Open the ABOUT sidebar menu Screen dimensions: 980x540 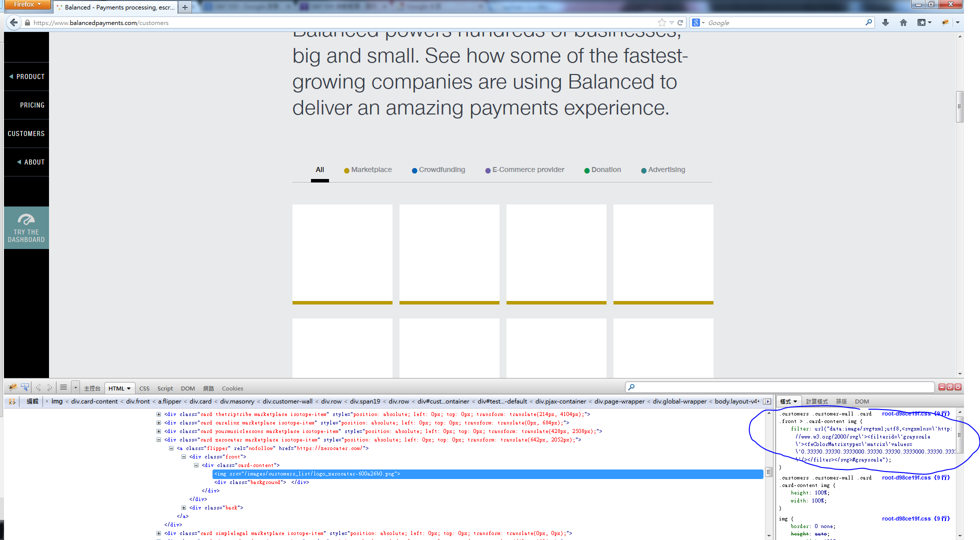26,162
